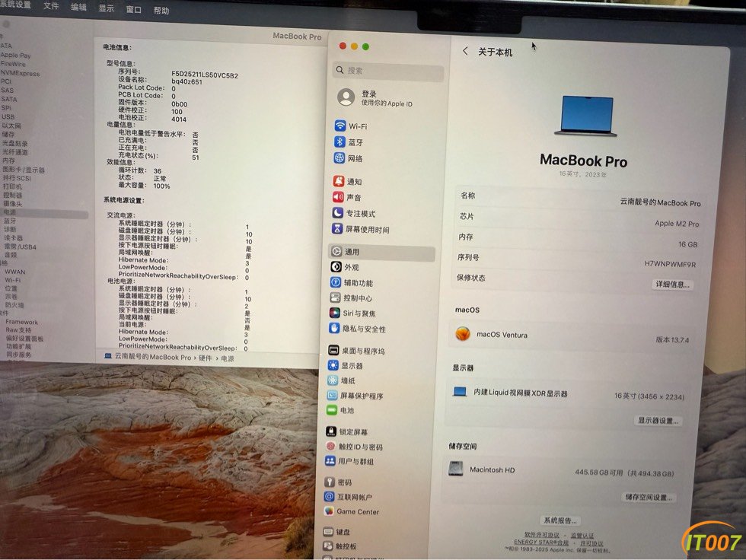The width and height of the screenshot is (746, 560).
Task: Click battery serial F5D25211LS50VC5B2 text
Action: pos(205,75)
